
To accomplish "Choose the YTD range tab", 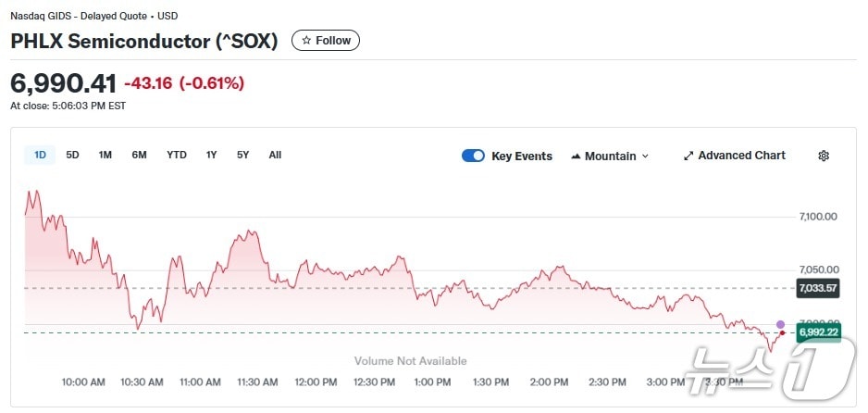I will (x=177, y=155).
